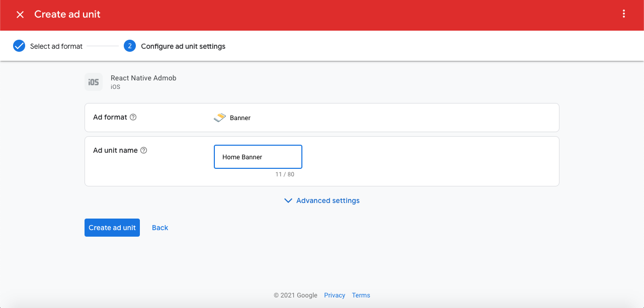Click the Banner ad format icon
This screenshot has height=308, width=644.
tap(219, 117)
